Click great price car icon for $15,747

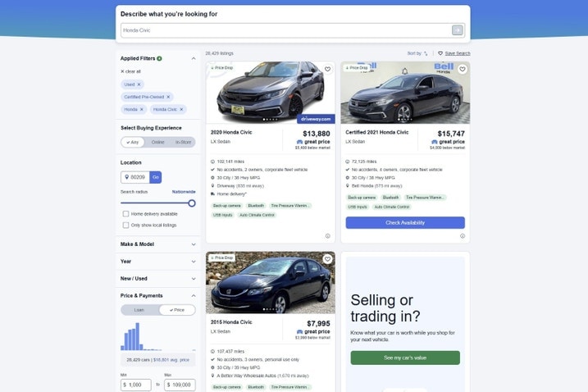tap(435, 142)
